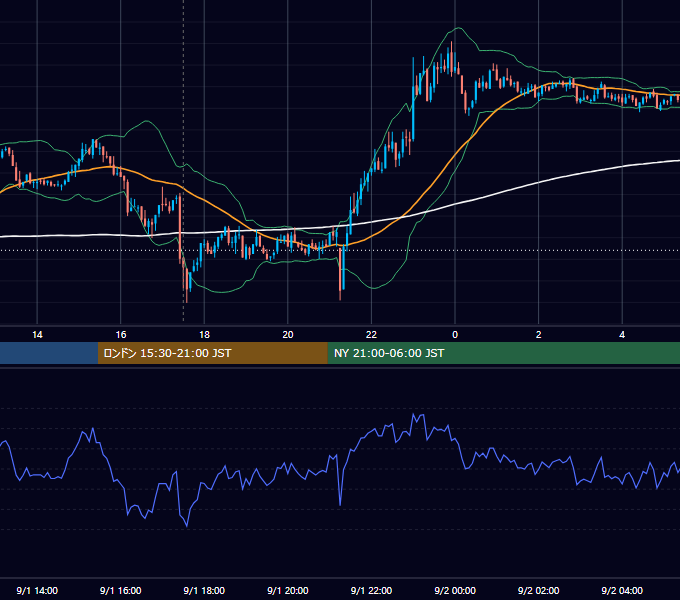Viewport: 680px width, 600px height.
Task: Click the 16 hour label on price chart axis
Action: pos(121,335)
